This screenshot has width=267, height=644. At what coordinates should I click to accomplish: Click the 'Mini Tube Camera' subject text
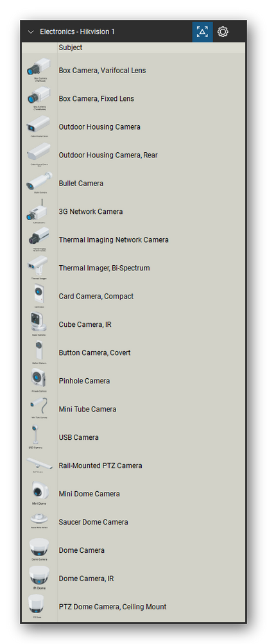[x=87, y=409]
